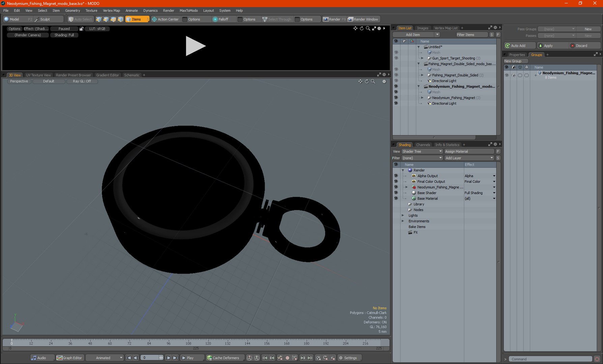Click the S button beside Filter Items
Image resolution: width=603 pixels, height=364 pixels.
click(492, 35)
